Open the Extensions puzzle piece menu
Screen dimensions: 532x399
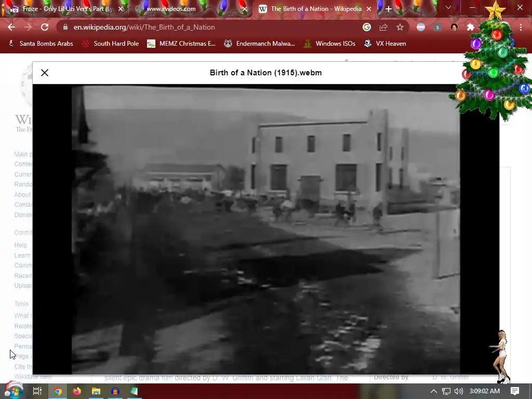click(470, 27)
